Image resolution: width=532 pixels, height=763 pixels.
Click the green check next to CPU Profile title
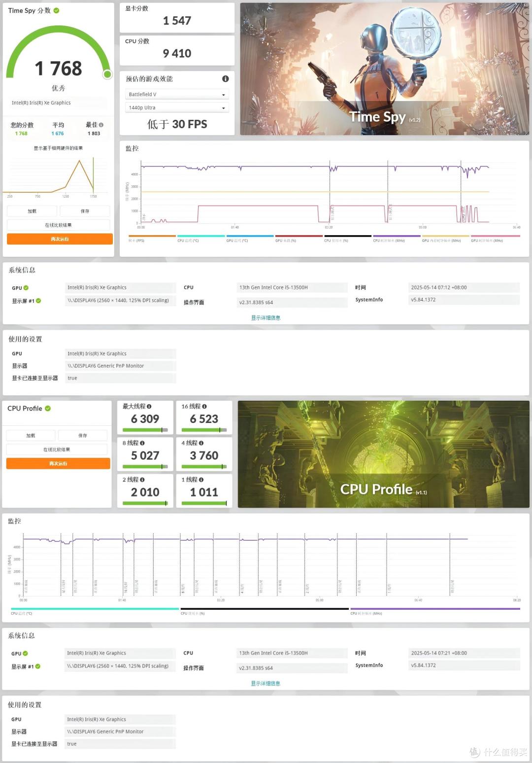[x=48, y=409]
